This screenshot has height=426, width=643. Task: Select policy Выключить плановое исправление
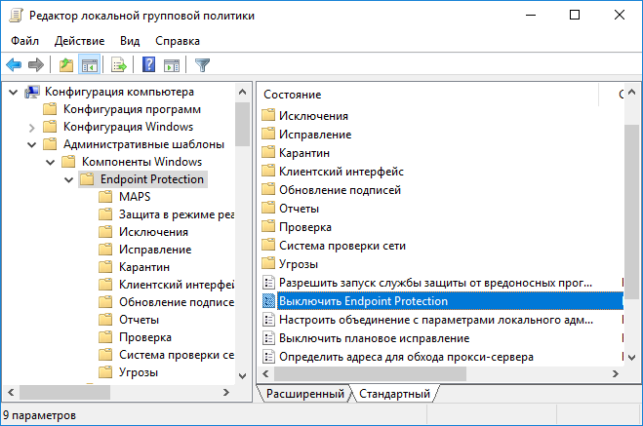point(374,338)
